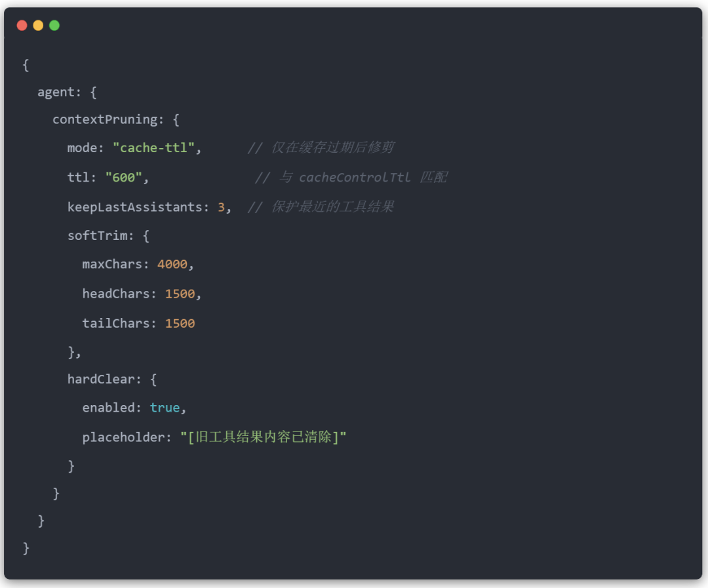Click the keepLastAssistants property name
Screen dimensions: 708x588
pos(134,207)
